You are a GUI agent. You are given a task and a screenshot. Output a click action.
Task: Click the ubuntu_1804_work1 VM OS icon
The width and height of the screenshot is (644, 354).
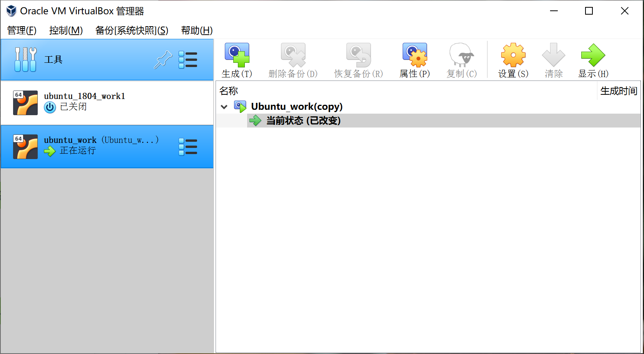coord(25,103)
